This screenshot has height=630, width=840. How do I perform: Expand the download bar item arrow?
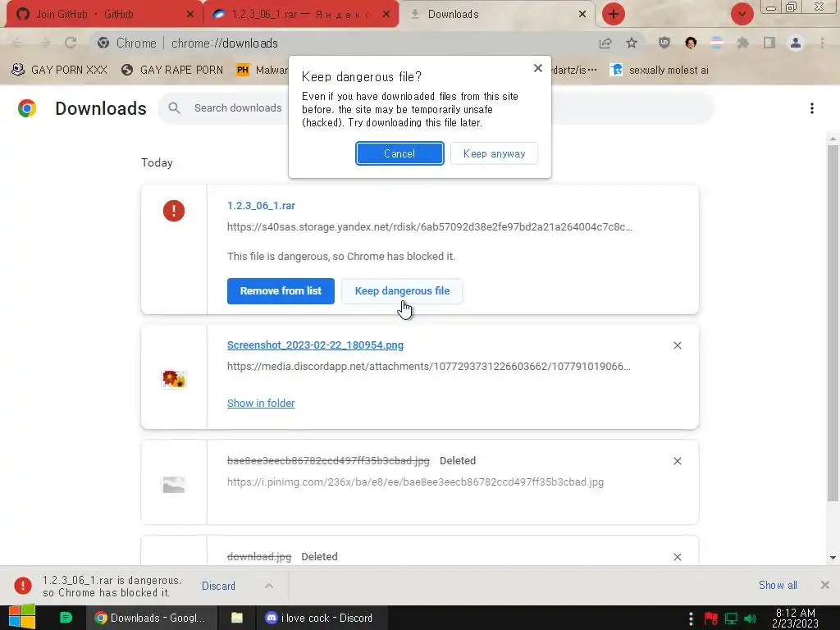point(269,586)
